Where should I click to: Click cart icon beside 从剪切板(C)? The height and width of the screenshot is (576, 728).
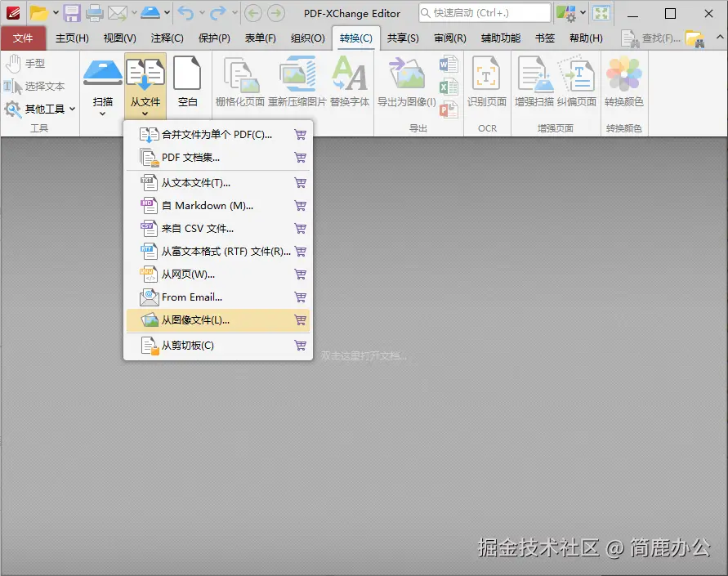[299, 345]
